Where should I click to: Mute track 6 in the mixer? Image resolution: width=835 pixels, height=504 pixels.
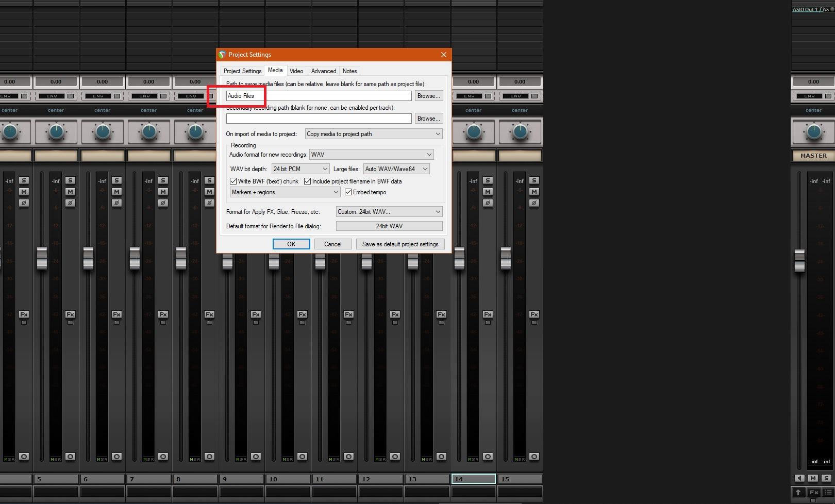pyautogui.click(x=116, y=192)
